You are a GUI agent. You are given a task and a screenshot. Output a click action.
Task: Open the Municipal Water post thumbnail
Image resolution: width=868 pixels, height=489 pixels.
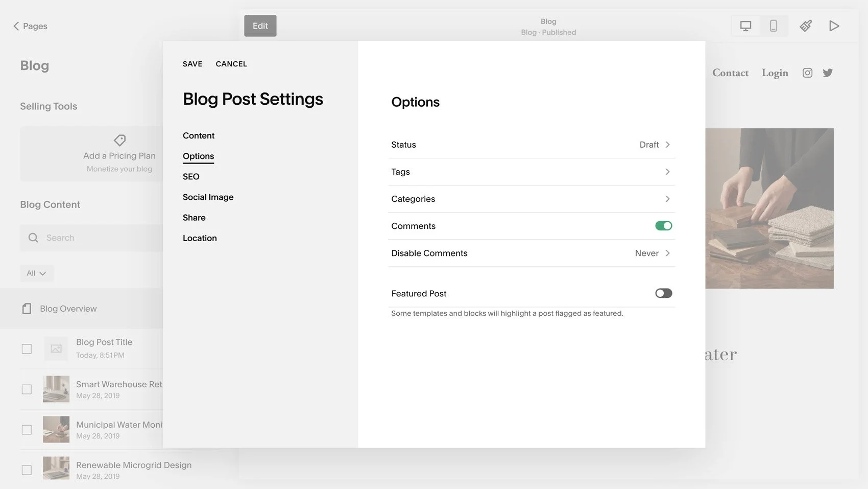point(56,430)
